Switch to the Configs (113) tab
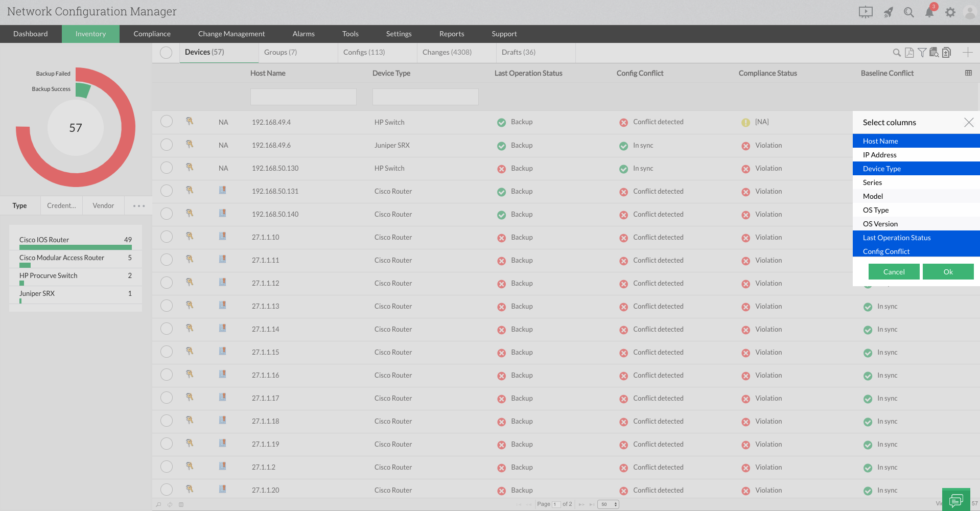The image size is (980, 511). tap(363, 52)
